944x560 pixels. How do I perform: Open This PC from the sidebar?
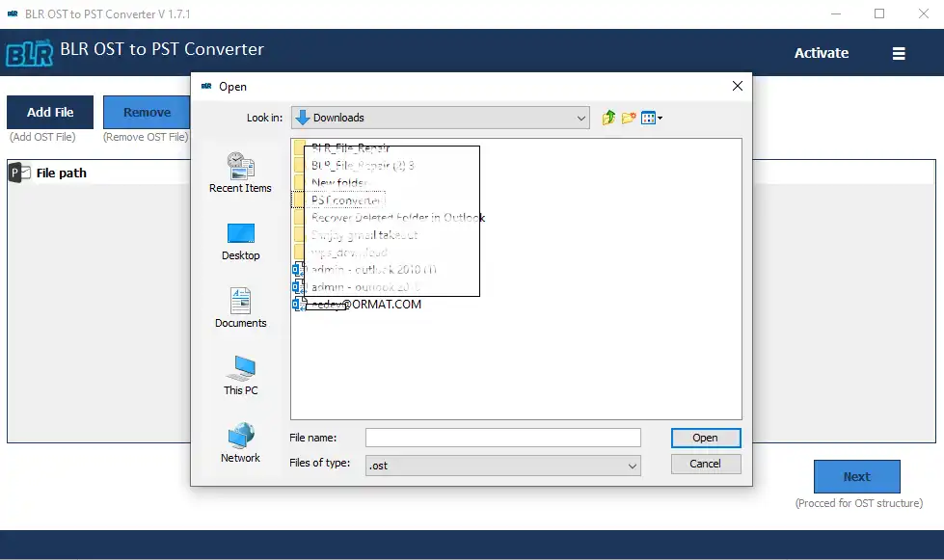coord(240,376)
